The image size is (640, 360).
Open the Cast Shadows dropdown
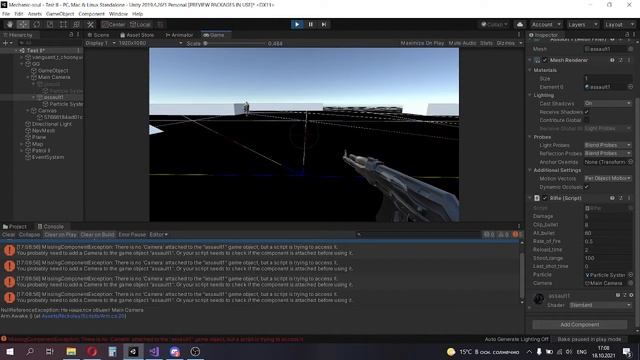[x=607, y=104]
